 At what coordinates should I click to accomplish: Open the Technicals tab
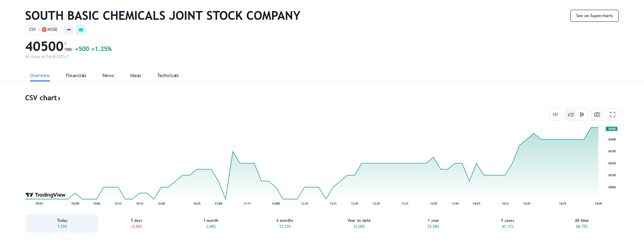[168, 75]
